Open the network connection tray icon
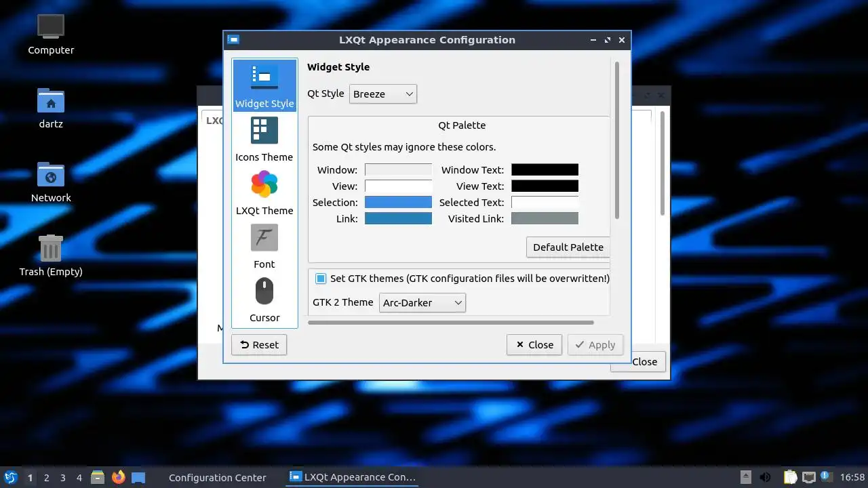 point(808,477)
